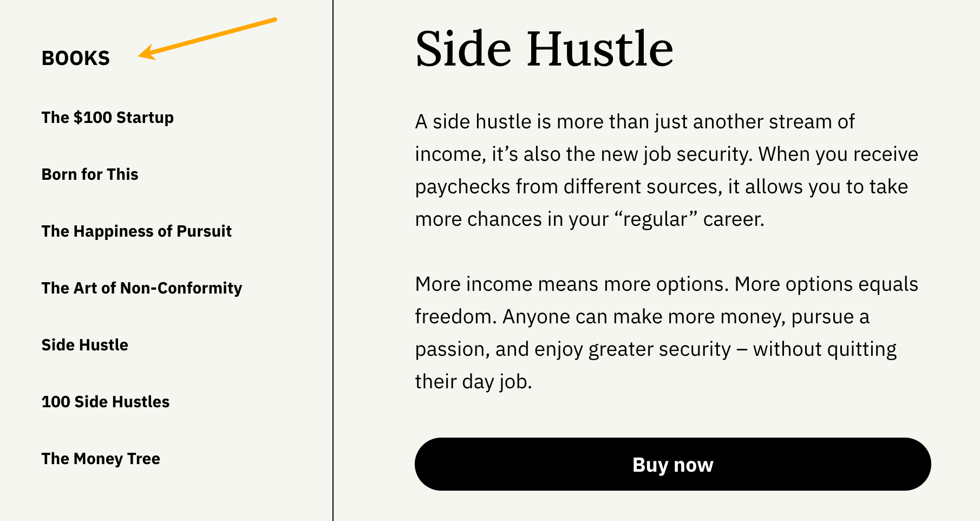Click the last book in the sidebar
The width and height of the screenshot is (980, 521).
click(101, 459)
